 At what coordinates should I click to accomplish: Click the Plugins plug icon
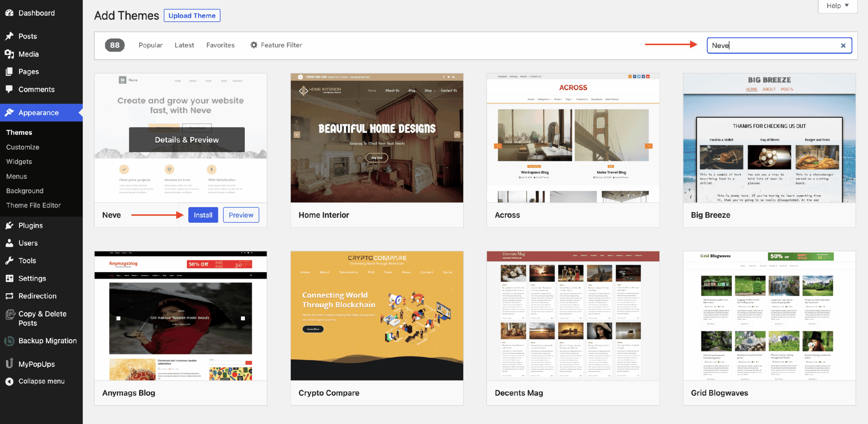pyautogui.click(x=9, y=225)
